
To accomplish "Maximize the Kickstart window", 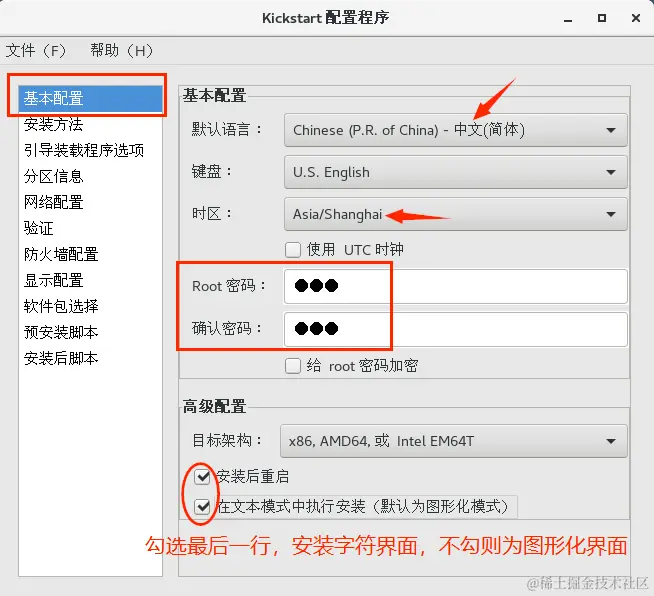I will 601,18.
